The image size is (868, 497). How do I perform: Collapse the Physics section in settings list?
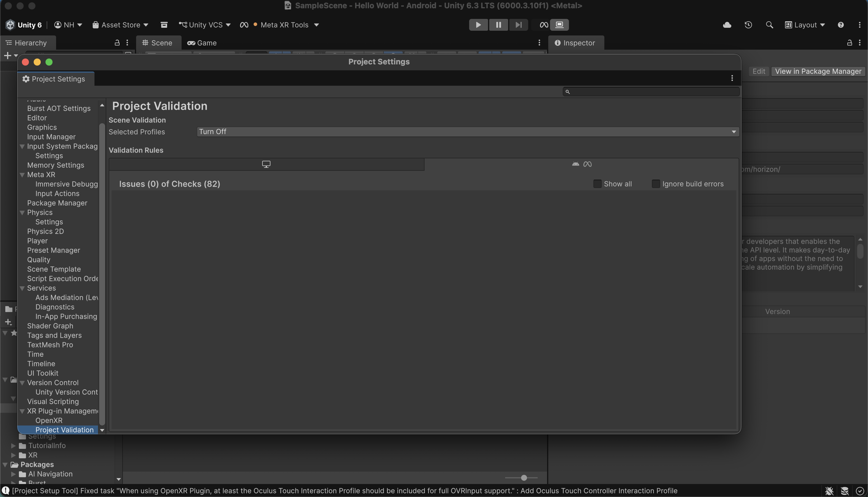(x=22, y=212)
